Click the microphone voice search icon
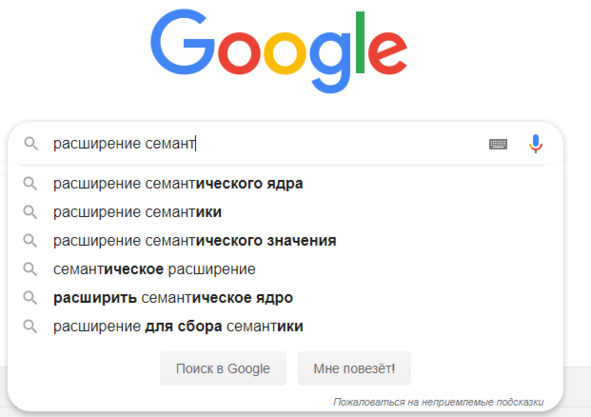This screenshot has width=591, height=417. [x=535, y=144]
